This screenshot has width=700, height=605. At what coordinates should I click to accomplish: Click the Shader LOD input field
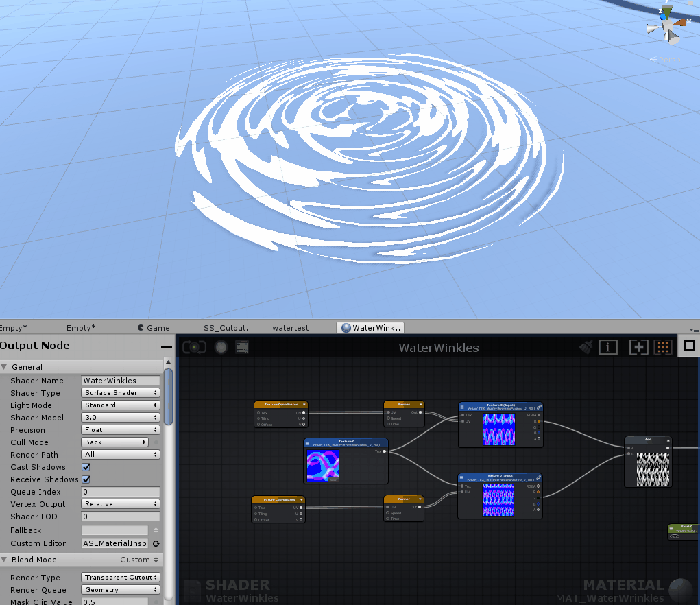click(121, 517)
